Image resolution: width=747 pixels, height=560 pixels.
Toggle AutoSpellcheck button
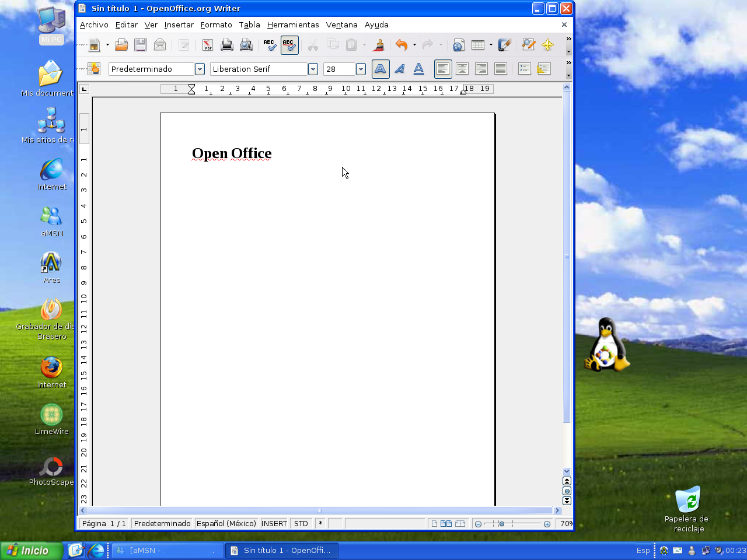(x=289, y=45)
